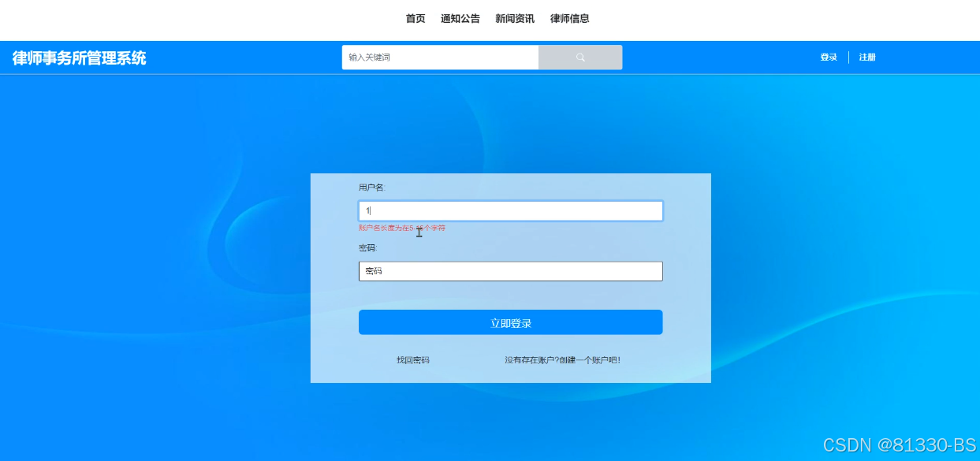This screenshot has width=980, height=461.
Task: Click the magnifier search icon button
Action: (580, 58)
